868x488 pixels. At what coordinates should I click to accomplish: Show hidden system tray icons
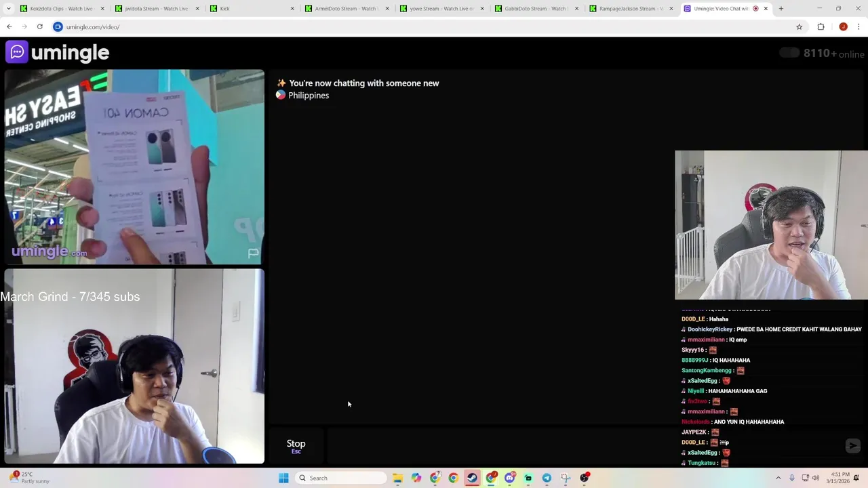(x=778, y=478)
